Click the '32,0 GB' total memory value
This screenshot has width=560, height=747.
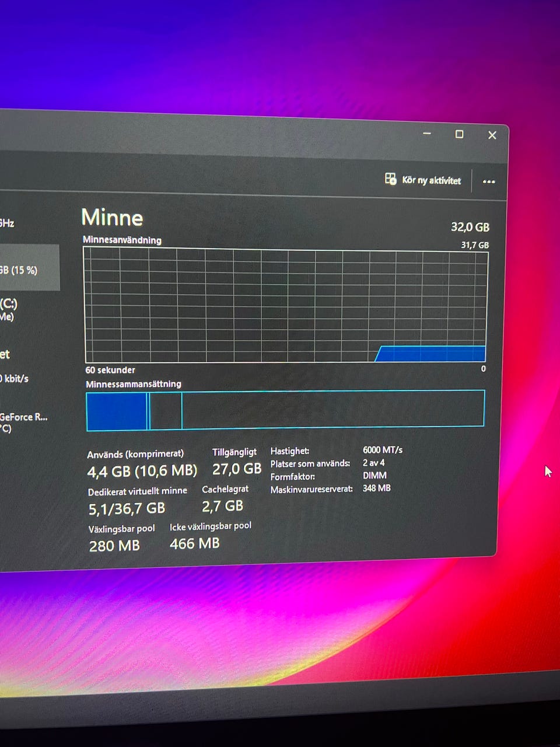coord(470,227)
